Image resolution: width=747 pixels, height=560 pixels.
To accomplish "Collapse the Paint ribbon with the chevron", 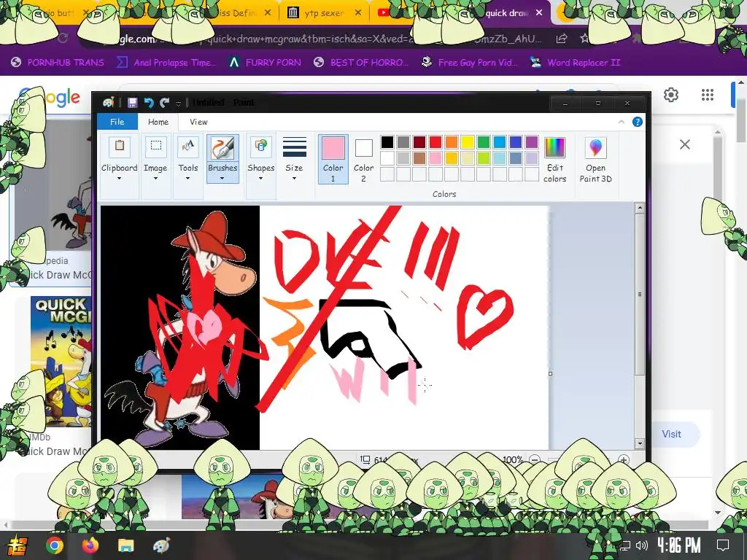I will [622, 122].
